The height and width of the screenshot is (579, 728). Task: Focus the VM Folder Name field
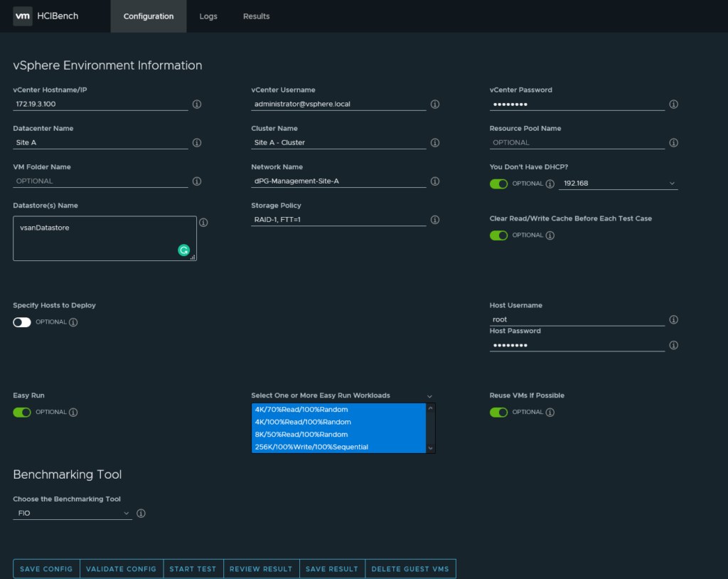pyautogui.click(x=100, y=181)
